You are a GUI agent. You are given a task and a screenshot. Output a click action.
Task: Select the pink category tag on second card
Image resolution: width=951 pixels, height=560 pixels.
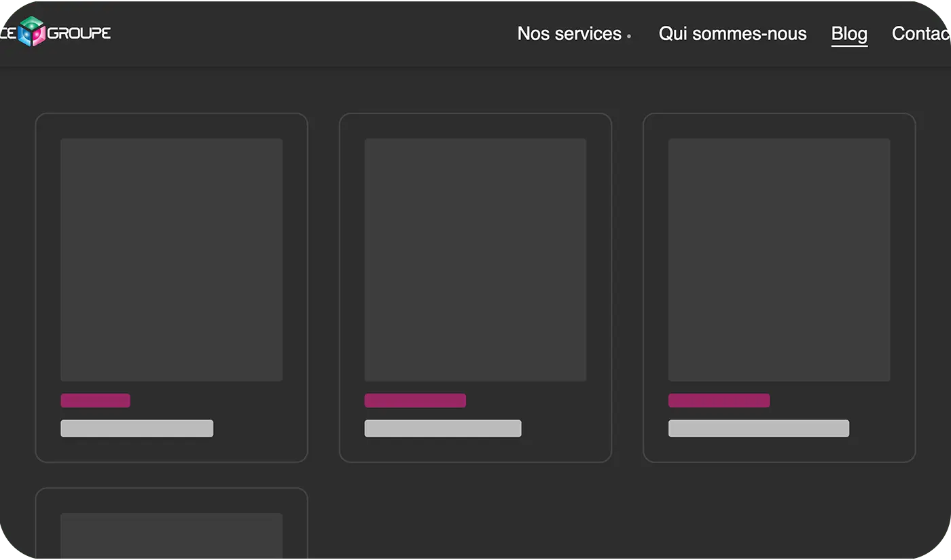(x=415, y=400)
